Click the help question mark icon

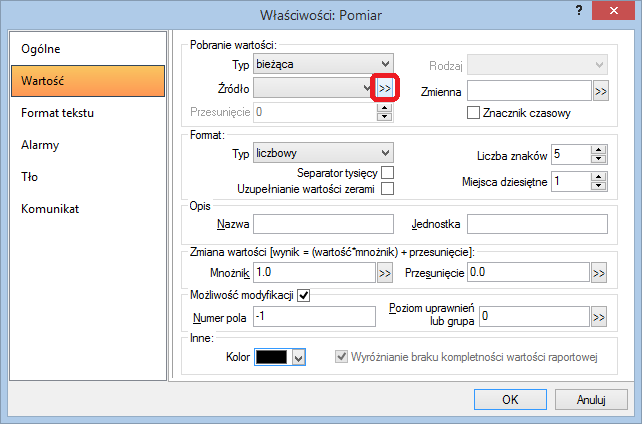click(579, 10)
